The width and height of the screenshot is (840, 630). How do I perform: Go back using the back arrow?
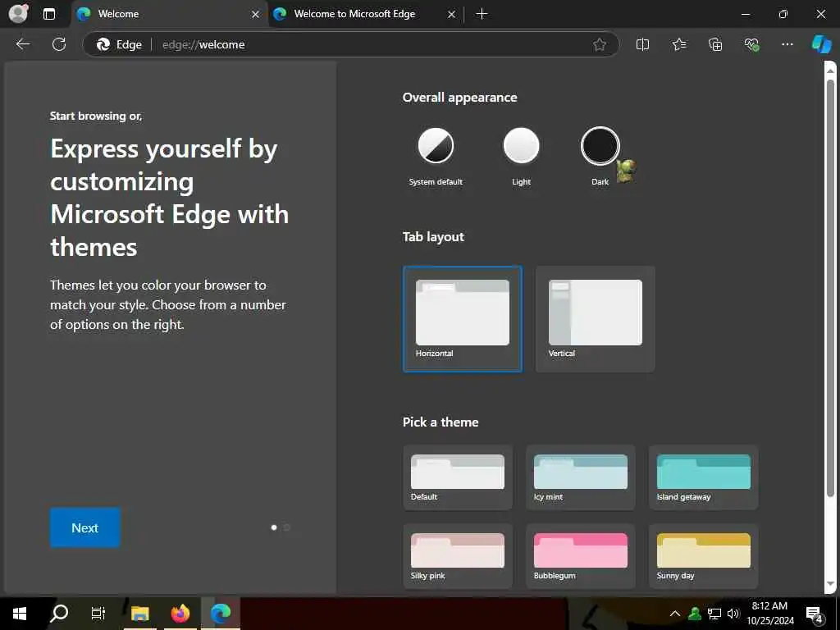22,44
